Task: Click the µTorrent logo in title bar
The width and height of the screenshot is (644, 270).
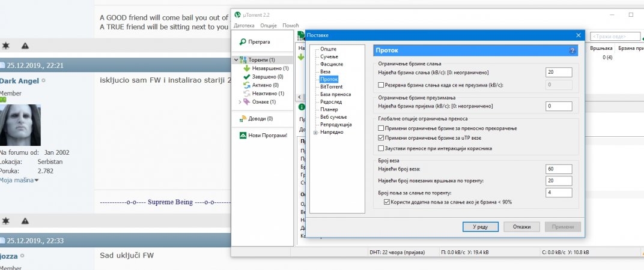Action: (237, 15)
